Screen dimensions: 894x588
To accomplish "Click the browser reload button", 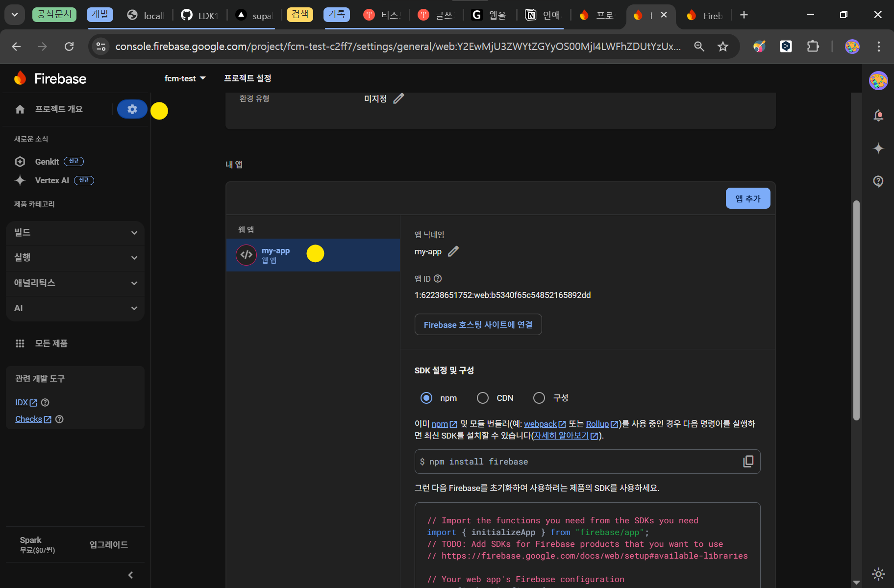I will pos(69,47).
